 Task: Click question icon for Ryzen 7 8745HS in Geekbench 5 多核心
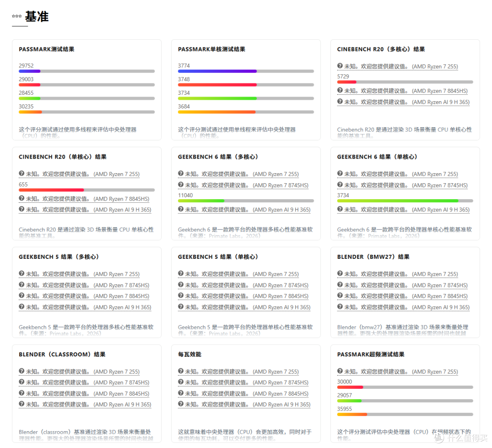[21, 285]
